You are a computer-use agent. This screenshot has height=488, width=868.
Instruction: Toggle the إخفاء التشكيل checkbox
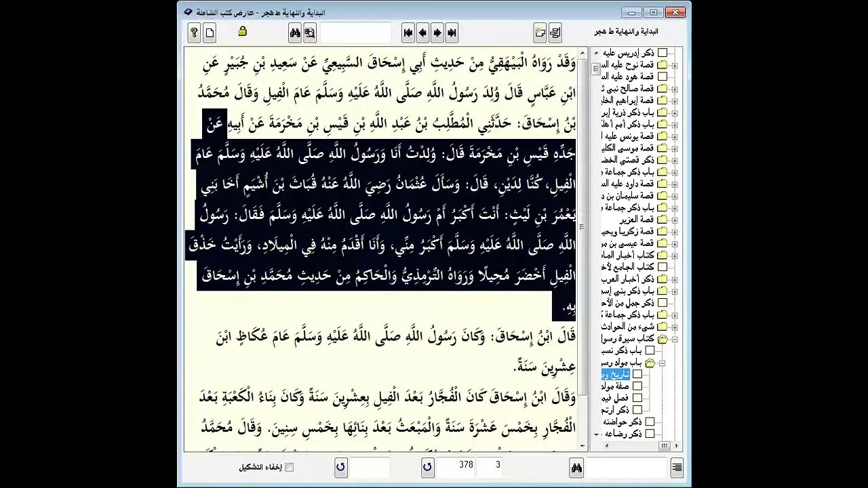(290, 467)
